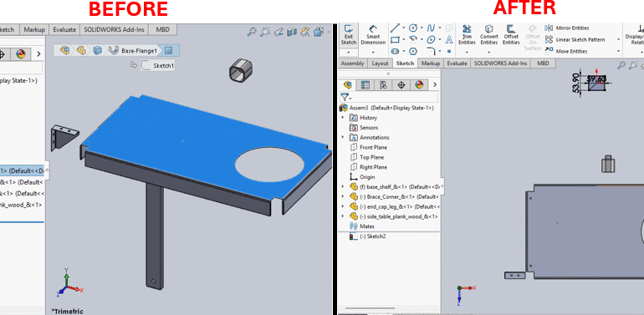Click Section View in BEFORE viewport
Screen dimensions: 644x315
tap(292, 31)
